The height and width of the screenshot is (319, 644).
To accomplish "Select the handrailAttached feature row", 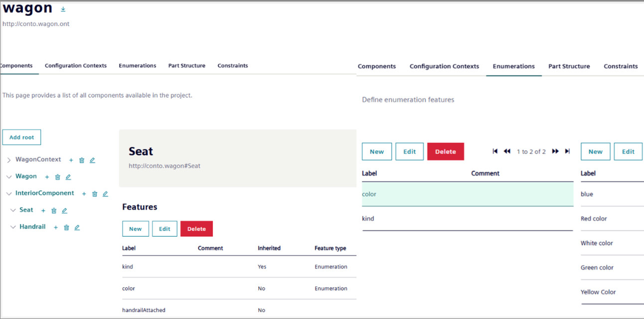I will (x=239, y=310).
